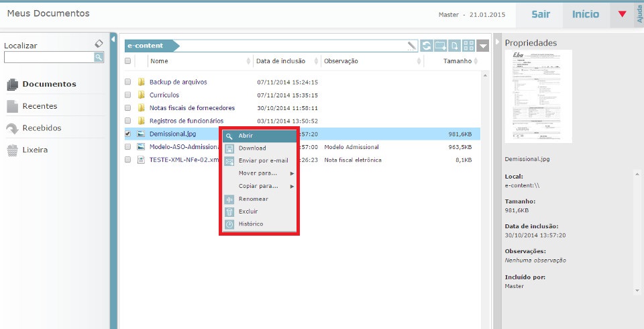This screenshot has height=329, width=644.
Task: Open the red triangle dropdown menu
Action: pyautogui.click(x=622, y=14)
